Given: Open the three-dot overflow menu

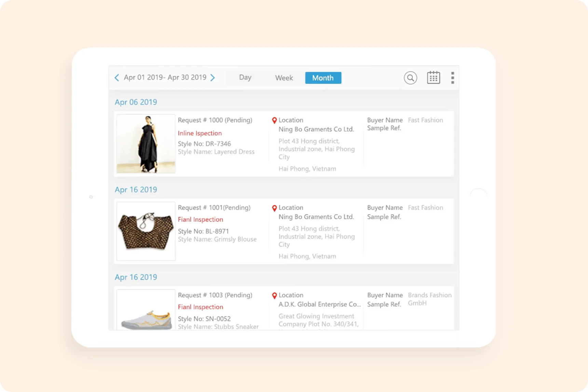Looking at the screenshot, I should point(452,78).
